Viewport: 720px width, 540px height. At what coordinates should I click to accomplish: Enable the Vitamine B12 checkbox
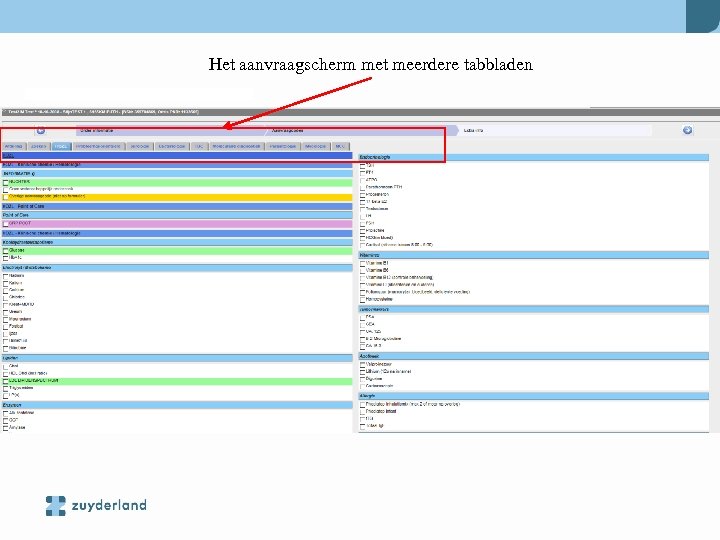click(362, 278)
